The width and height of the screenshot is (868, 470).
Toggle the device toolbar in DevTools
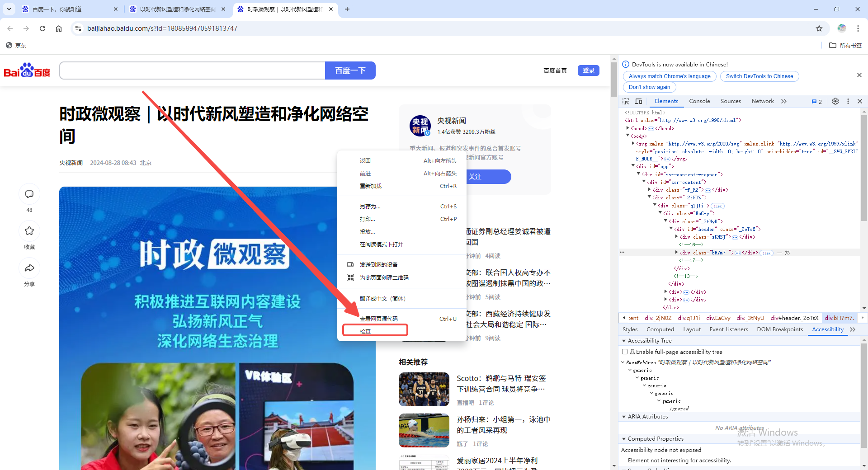(x=639, y=101)
